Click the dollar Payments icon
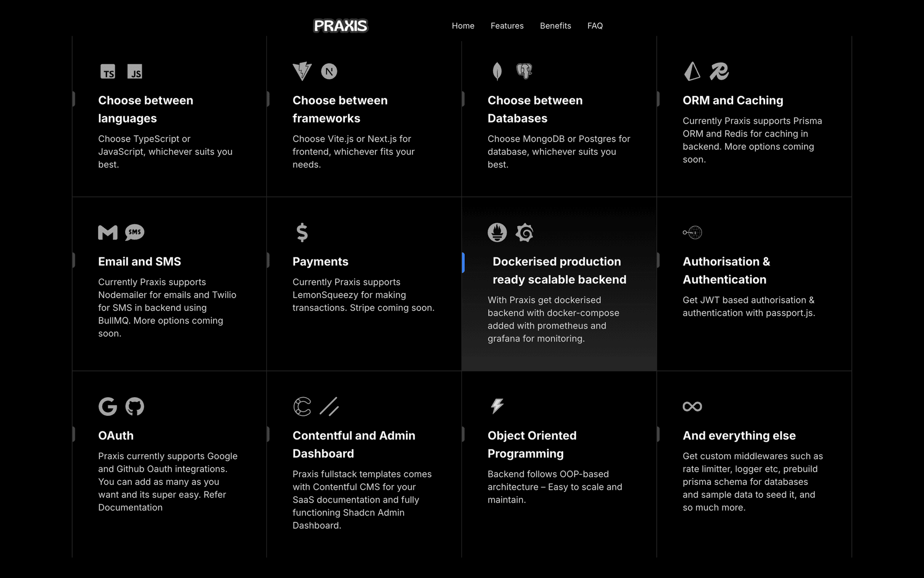The image size is (924, 578). [303, 232]
